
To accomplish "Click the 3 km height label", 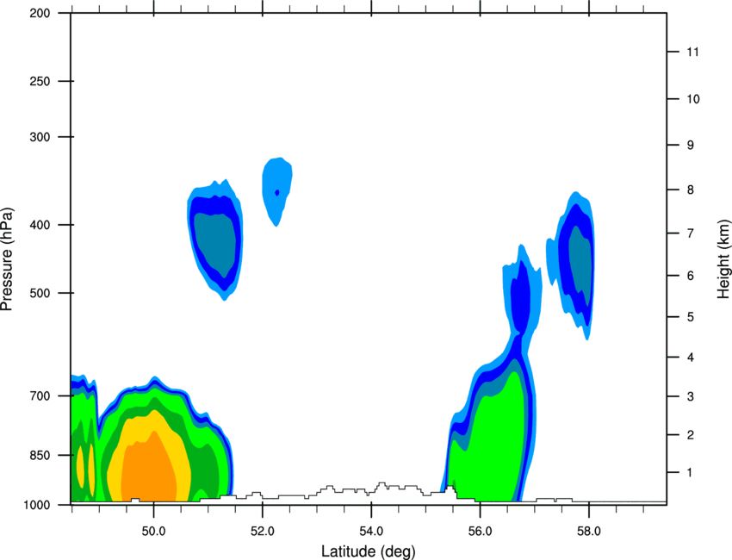I will (x=691, y=396).
